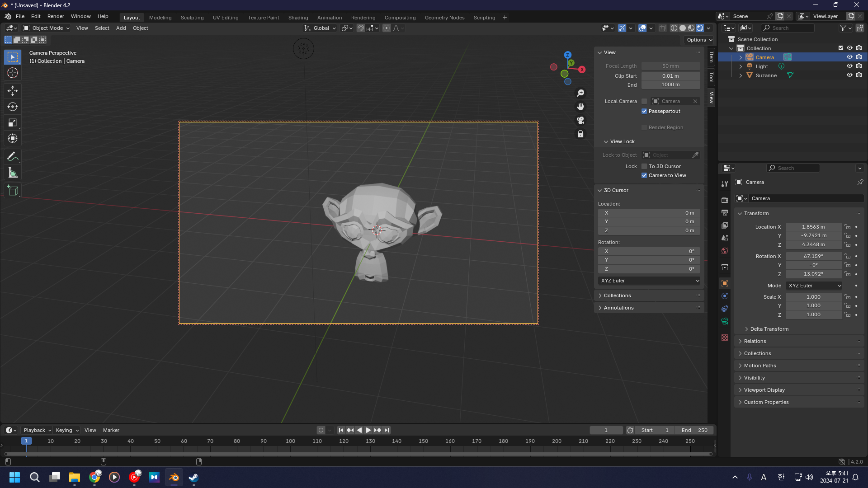Screen dimensions: 868x488
Task: Click the lock camera to view padlock icon
Action: (580, 134)
